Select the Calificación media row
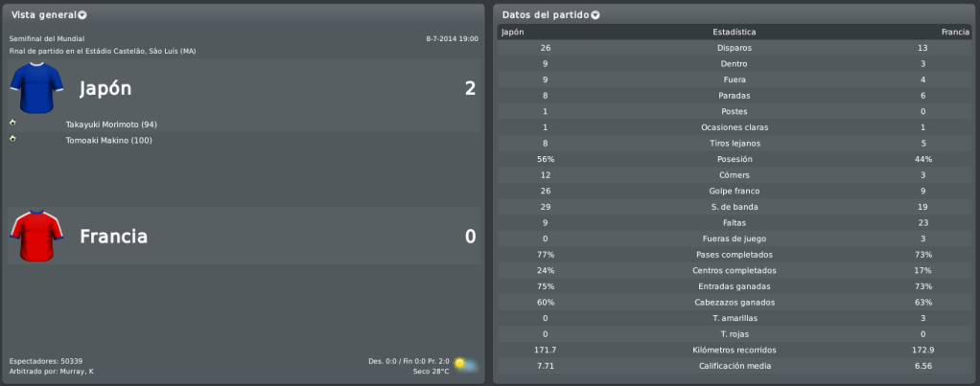The height and width of the screenshot is (386, 980). click(735, 366)
